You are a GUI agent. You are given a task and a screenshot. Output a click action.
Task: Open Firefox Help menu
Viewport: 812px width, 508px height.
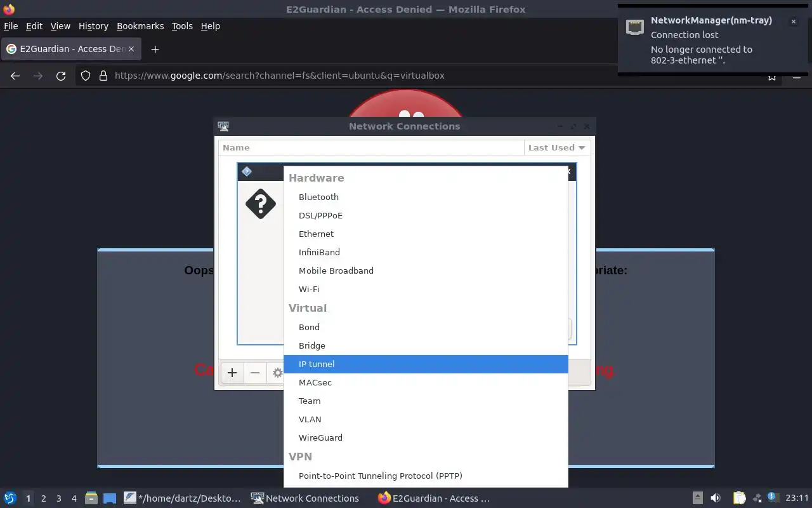210,26
